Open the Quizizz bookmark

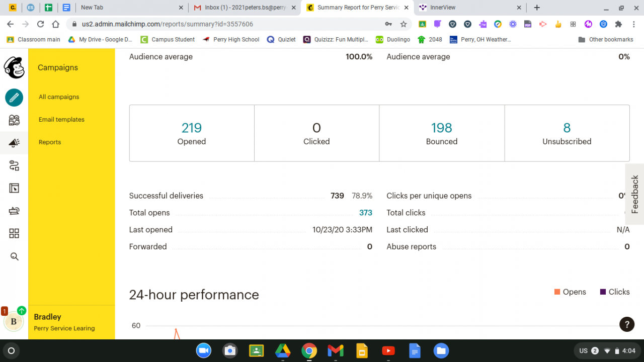[336, 39]
